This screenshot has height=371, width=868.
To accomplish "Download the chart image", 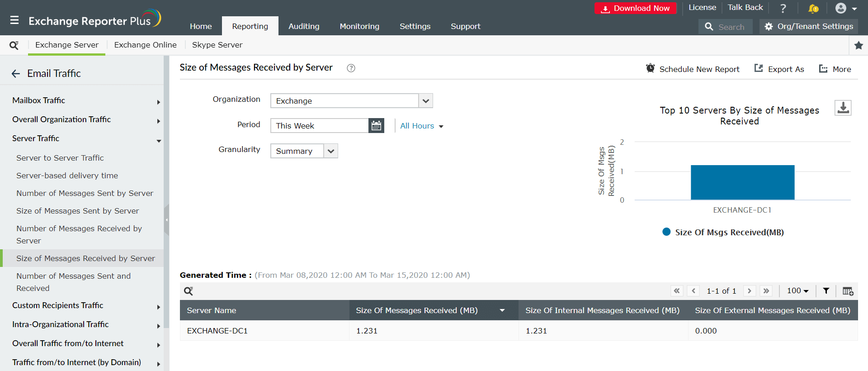I will (x=843, y=108).
